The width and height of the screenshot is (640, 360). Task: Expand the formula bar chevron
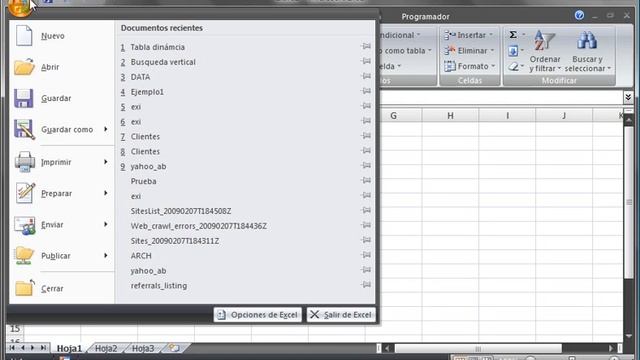point(628,97)
